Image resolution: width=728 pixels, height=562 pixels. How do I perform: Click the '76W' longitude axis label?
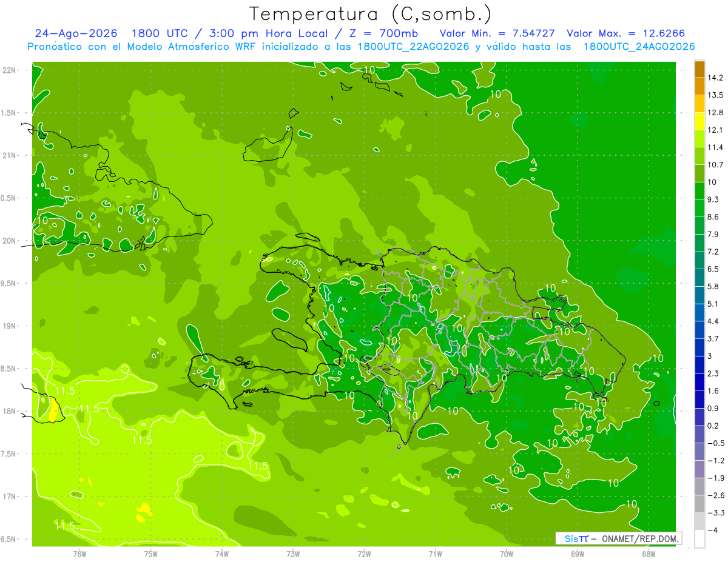click(x=79, y=554)
